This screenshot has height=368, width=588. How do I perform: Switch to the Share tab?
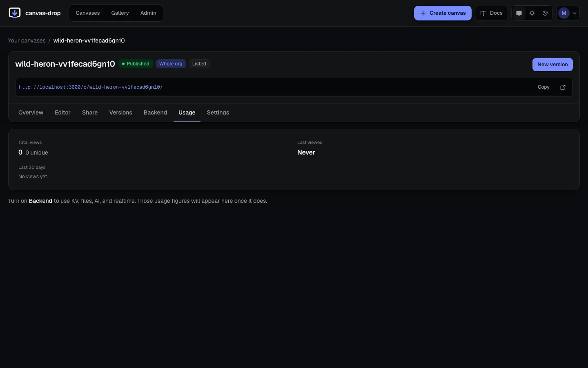[x=90, y=112]
